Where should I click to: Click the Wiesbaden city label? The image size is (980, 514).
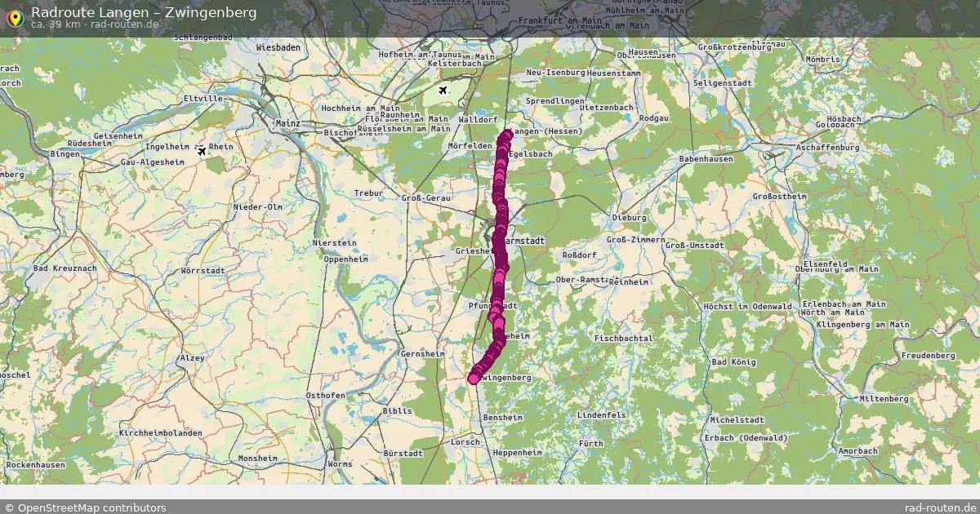point(278,48)
